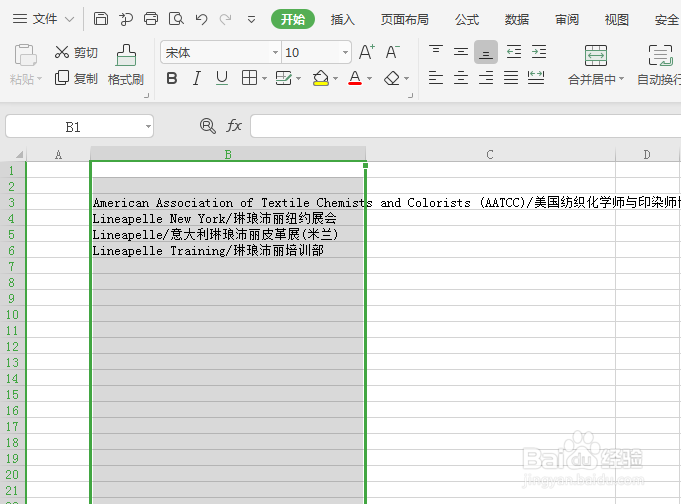Viewport: 681px width, 504px height.
Task: Apply the red font color A
Action: pos(355,78)
